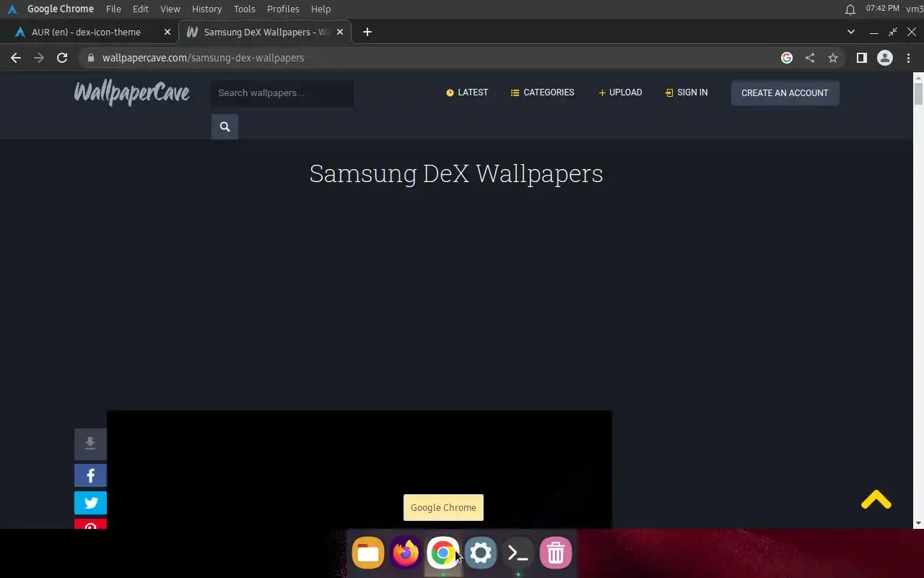Click the magnifier search button
The image size is (924, 578).
tap(225, 126)
